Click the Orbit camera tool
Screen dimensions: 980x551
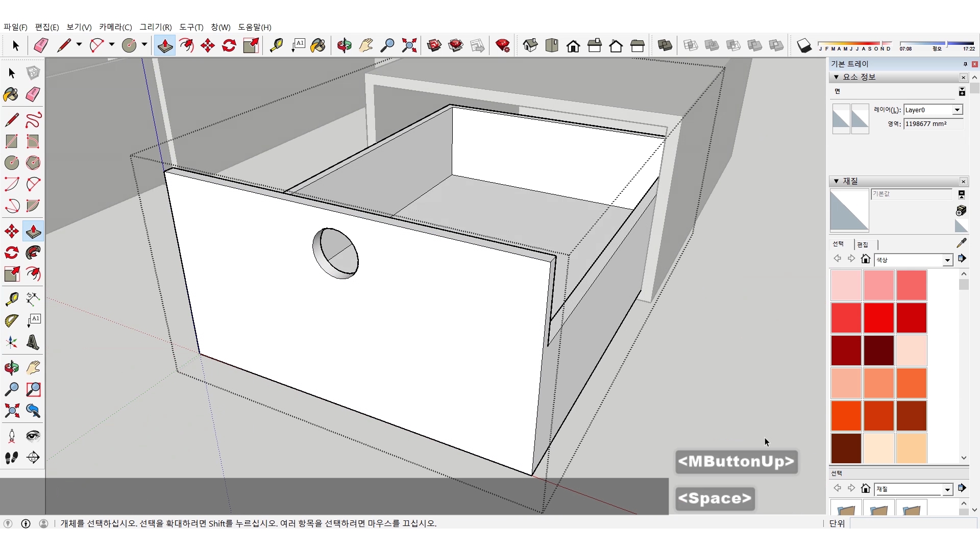pos(344,45)
